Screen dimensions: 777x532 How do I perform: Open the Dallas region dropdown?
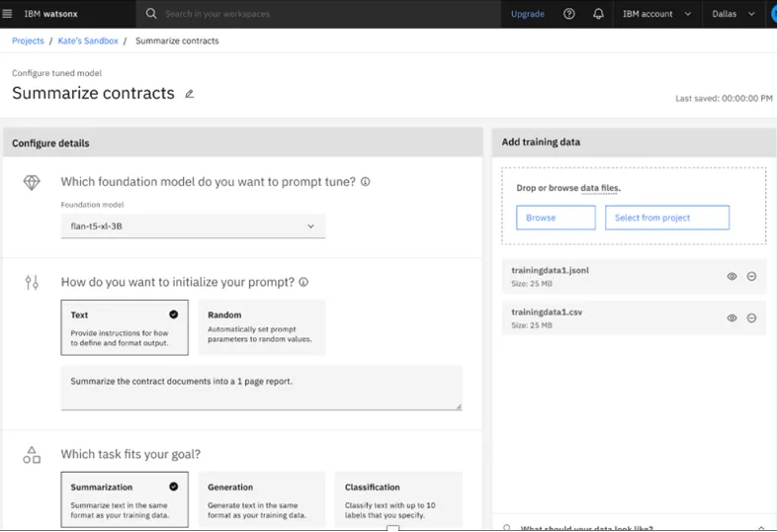click(734, 14)
